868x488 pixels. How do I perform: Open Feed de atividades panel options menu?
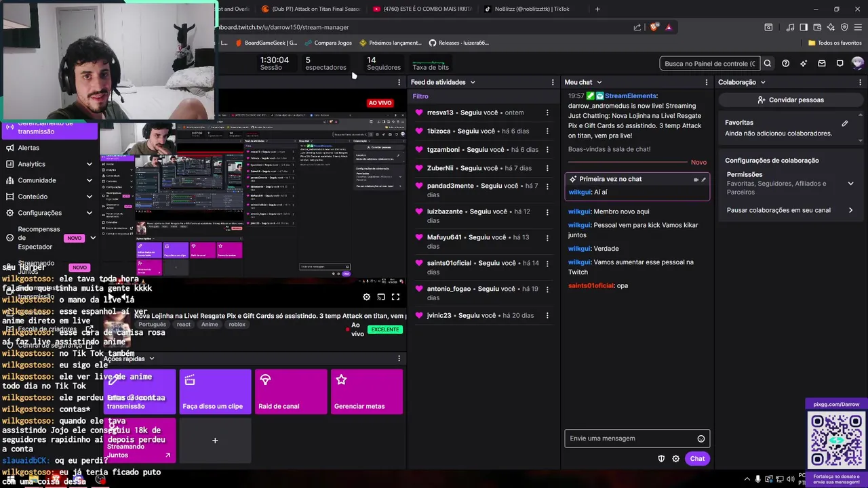553,82
